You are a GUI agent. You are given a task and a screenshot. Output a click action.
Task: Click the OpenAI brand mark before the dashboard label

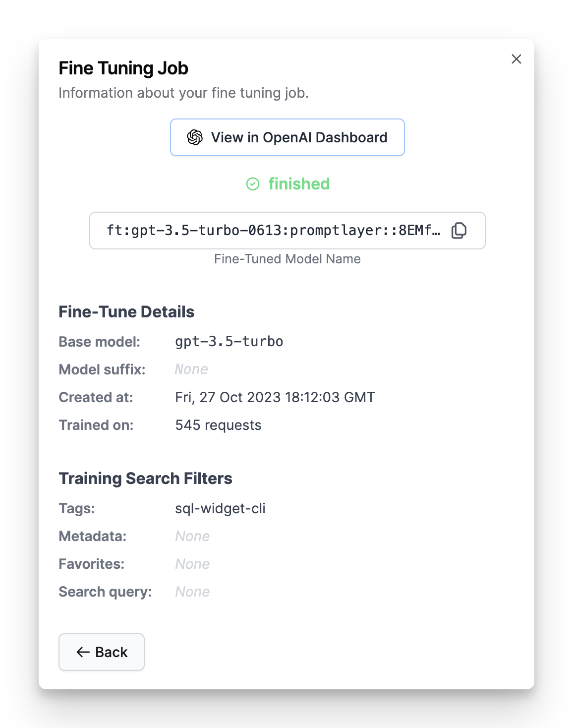click(194, 137)
